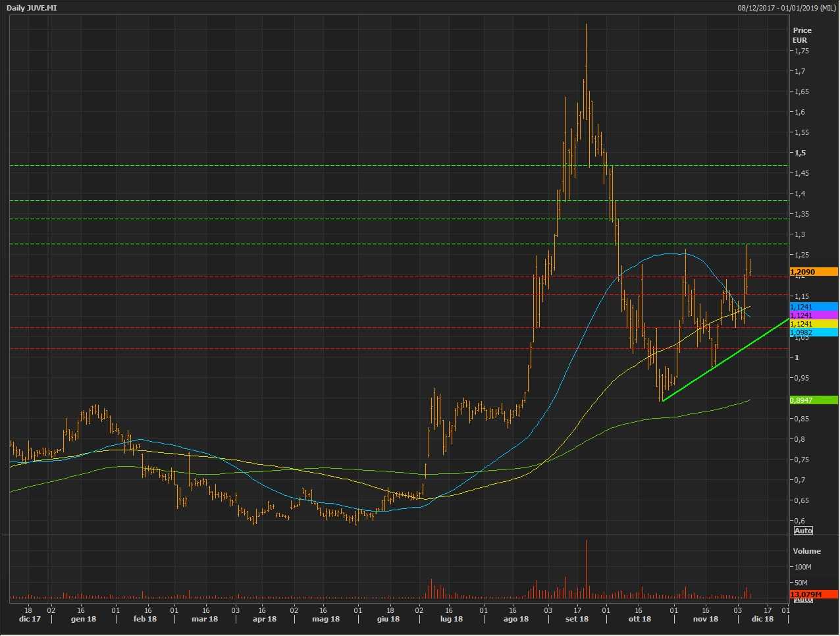Select the green 0,8947 moving average tag
The height and width of the screenshot is (636, 840).
[x=814, y=400]
